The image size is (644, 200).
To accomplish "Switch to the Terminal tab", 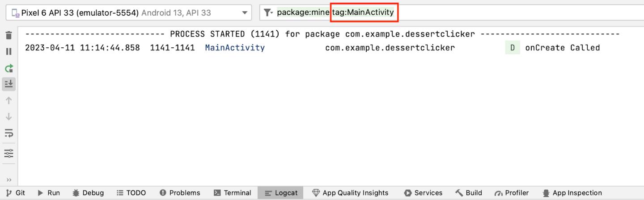I will click(232, 193).
